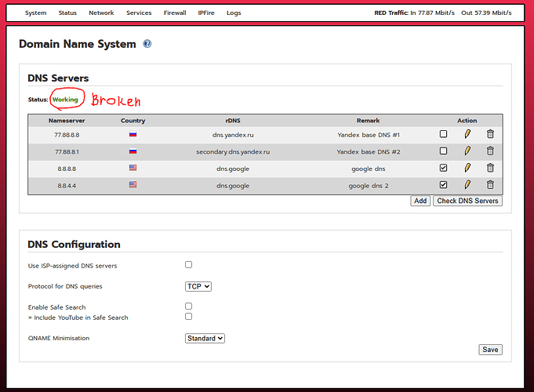Viewport: 534px width, 392px height.
Task: Open the Firewall menu
Action: pyautogui.click(x=175, y=13)
